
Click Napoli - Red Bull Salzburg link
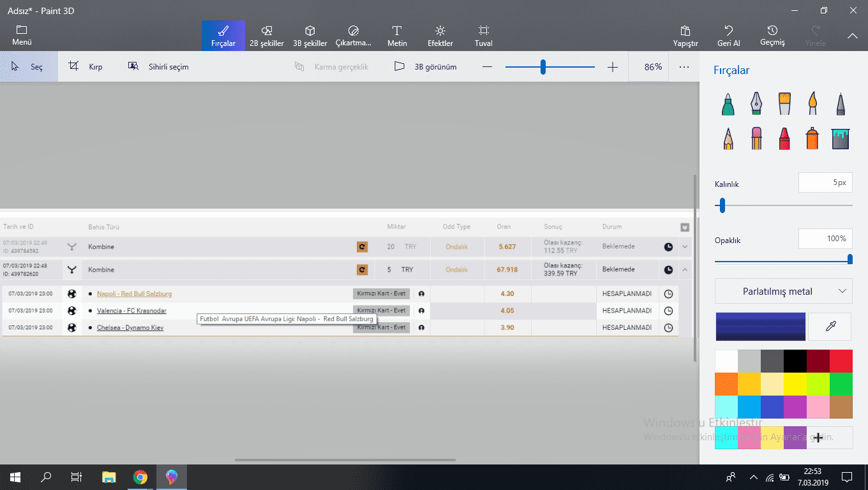coord(134,294)
